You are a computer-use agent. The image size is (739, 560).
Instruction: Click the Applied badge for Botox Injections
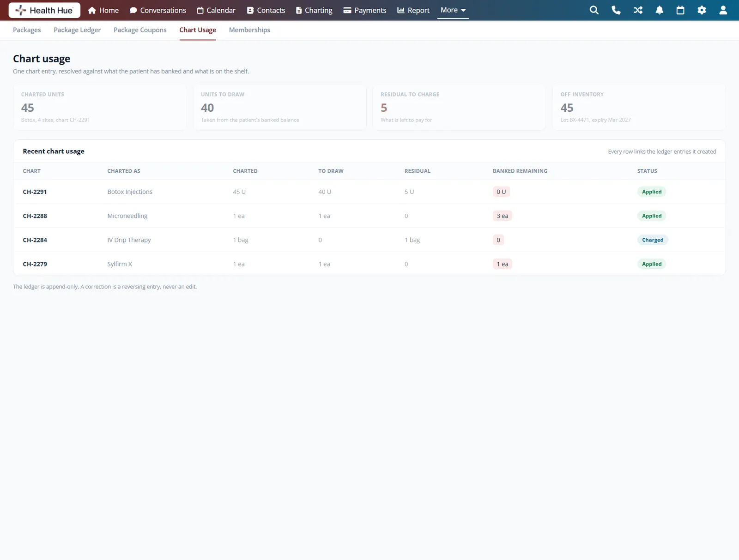pyautogui.click(x=652, y=192)
